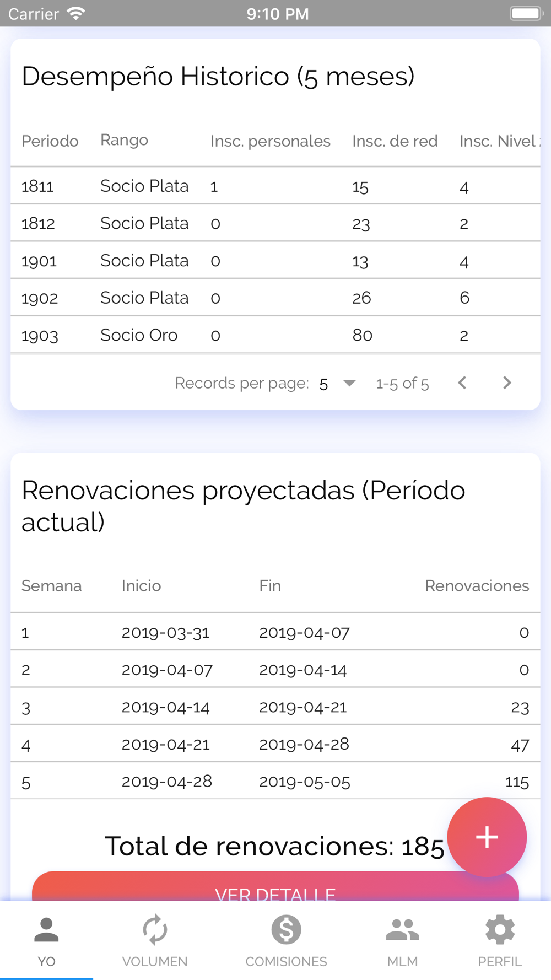Open the VOLUMEN refresh icon tab
551x980 pixels.
pyautogui.click(x=155, y=930)
